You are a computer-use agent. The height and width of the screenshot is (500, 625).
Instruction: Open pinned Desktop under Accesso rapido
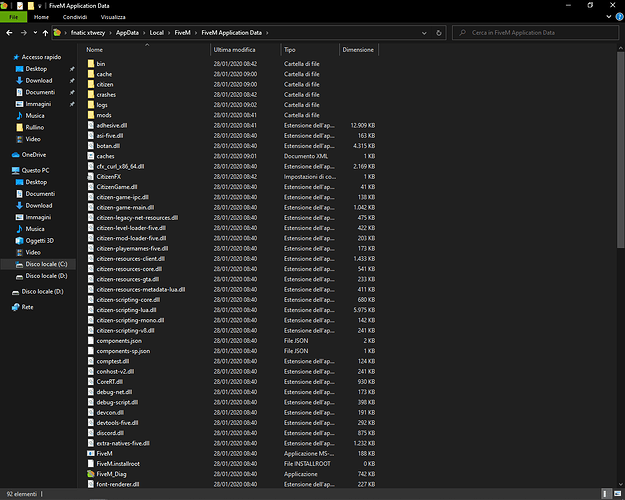(36, 69)
